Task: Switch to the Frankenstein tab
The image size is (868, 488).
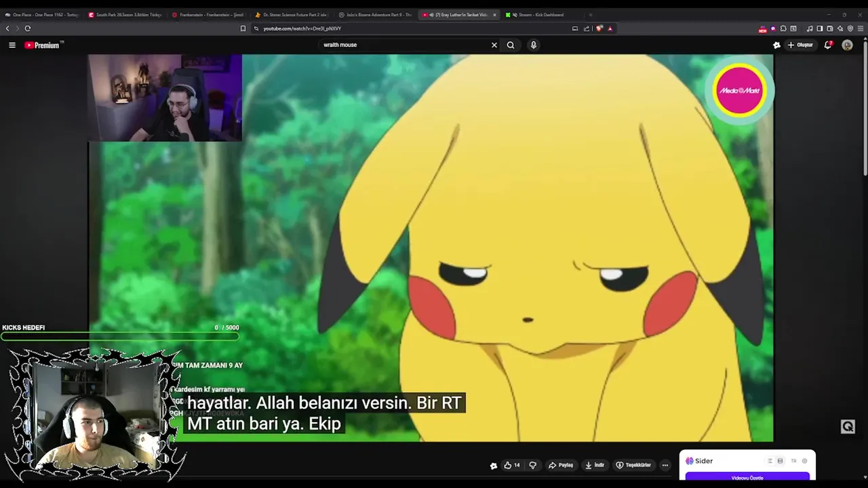Action: point(209,14)
